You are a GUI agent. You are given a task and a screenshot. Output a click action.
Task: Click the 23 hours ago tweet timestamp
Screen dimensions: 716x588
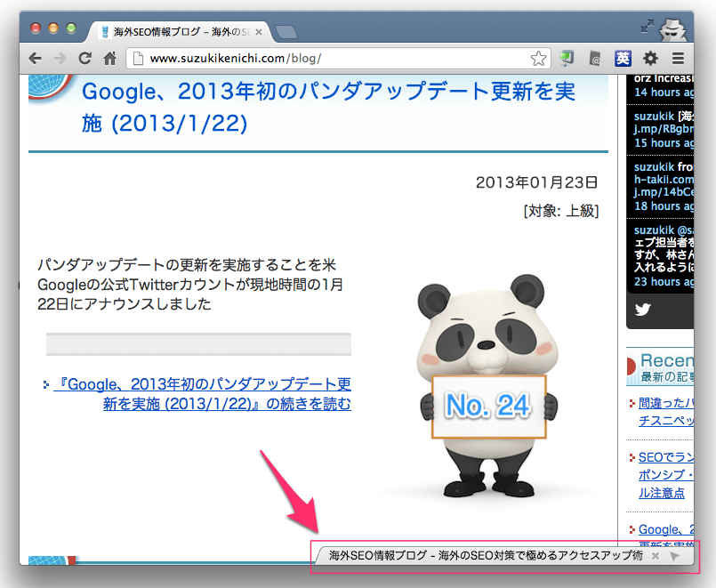[x=664, y=282]
